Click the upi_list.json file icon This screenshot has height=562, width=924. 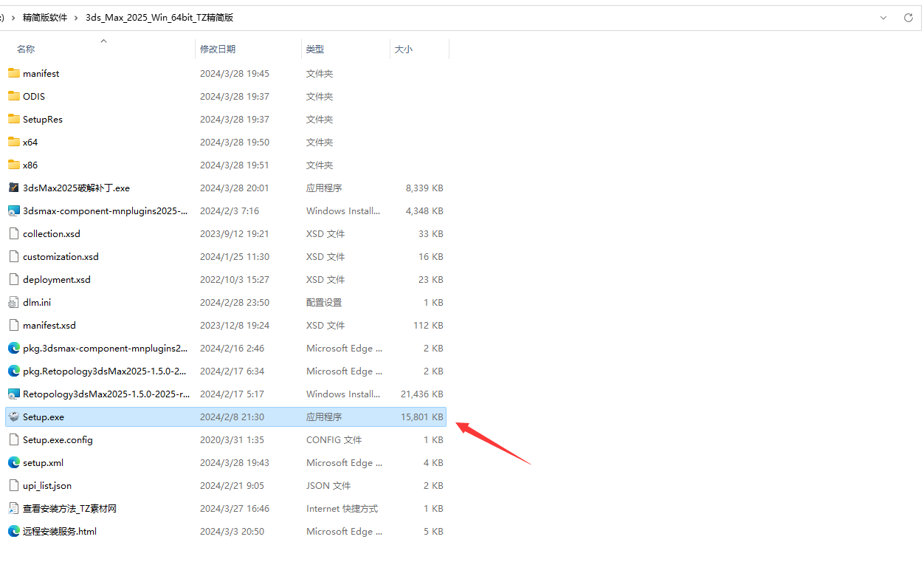(13, 485)
